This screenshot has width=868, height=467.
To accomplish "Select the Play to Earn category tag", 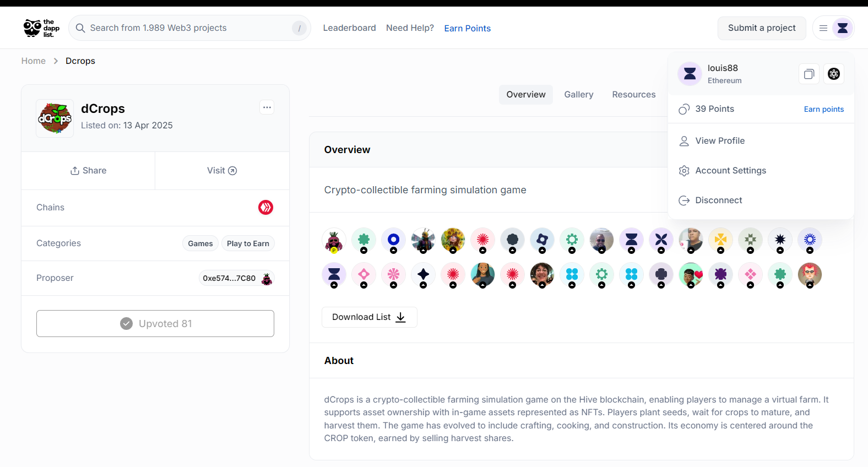I will tap(248, 243).
